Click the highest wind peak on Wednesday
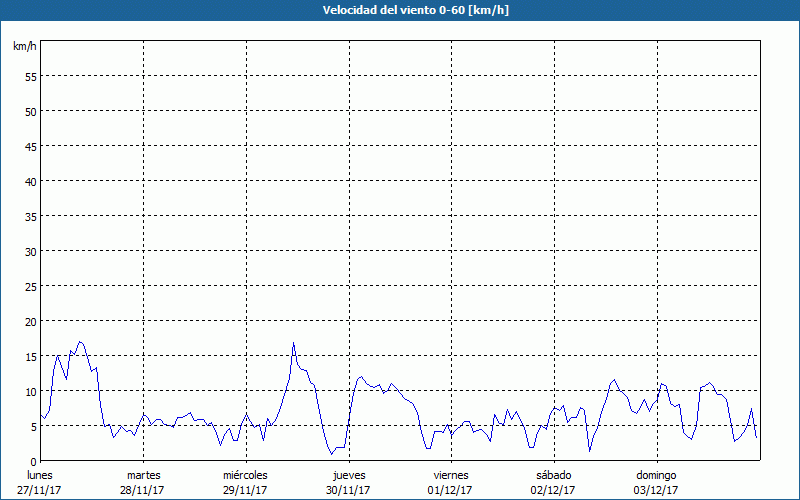This screenshot has width=800, height=500. (x=294, y=344)
